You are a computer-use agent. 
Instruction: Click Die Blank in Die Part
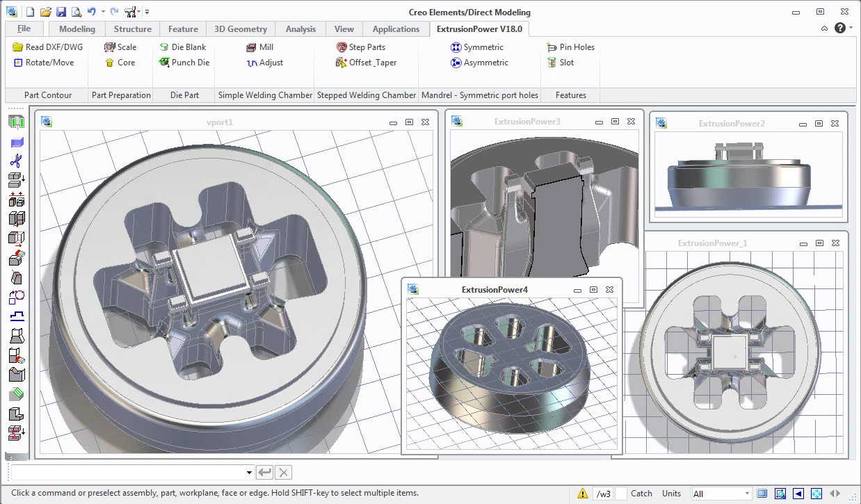pos(182,47)
